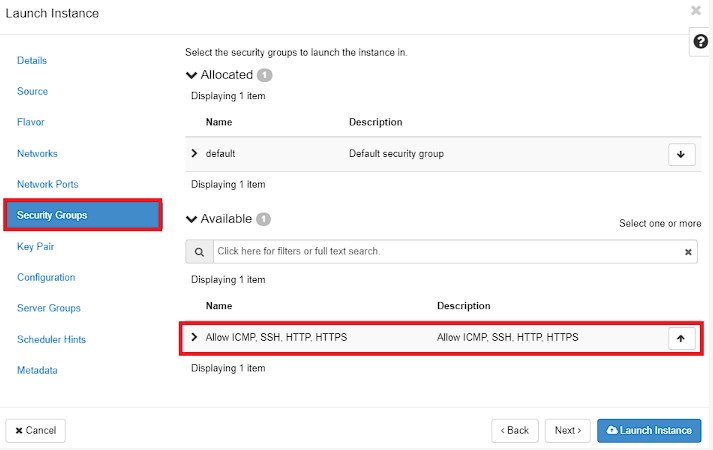This screenshot has width=713, height=450.
Task: Click the help question mark icon
Action: pyautogui.click(x=700, y=42)
